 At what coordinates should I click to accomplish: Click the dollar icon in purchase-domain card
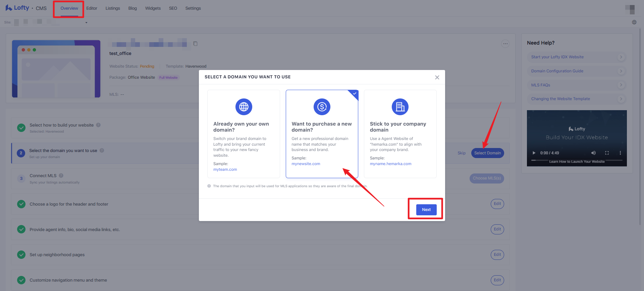pyautogui.click(x=322, y=107)
